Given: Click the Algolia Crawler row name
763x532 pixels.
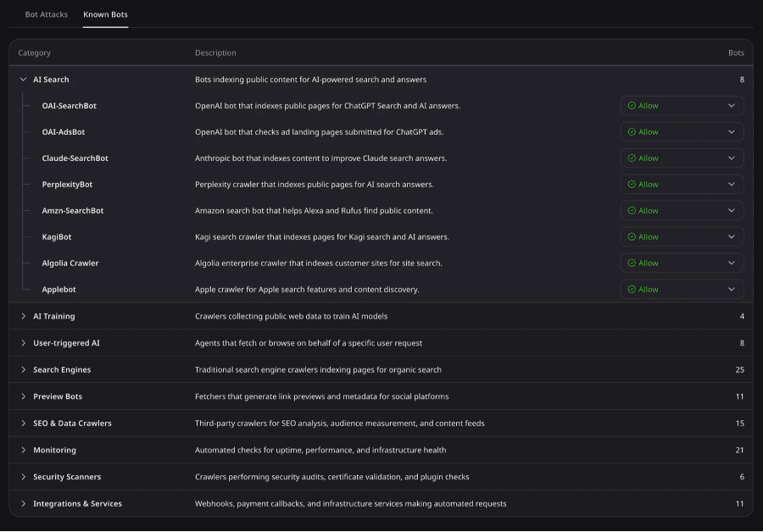Looking at the screenshot, I should point(70,263).
